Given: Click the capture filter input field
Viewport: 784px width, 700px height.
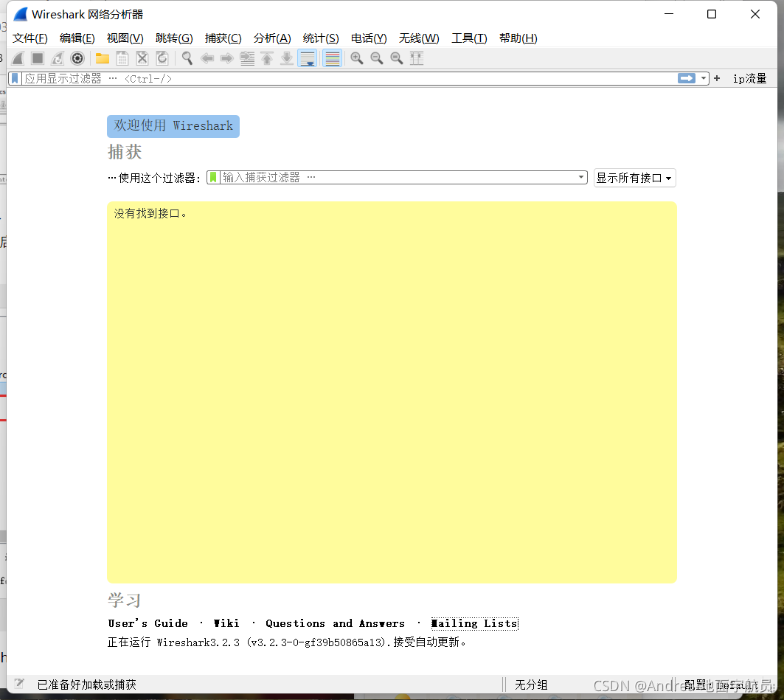Looking at the screenshot, I should (398, 178).
